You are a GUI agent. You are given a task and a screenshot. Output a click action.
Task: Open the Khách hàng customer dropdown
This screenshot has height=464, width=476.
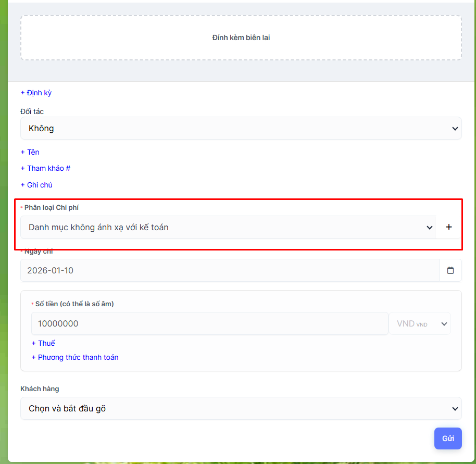click(241, 408)
